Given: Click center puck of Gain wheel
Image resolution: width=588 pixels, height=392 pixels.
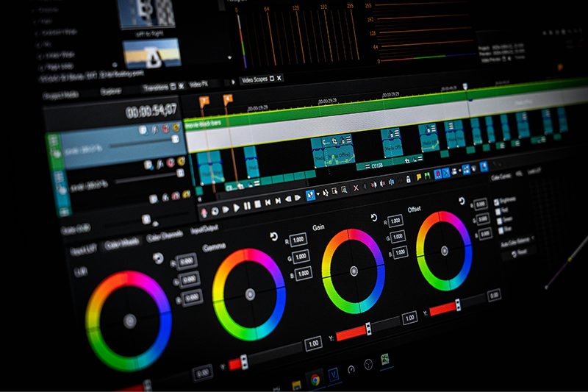Looking at the screenshot, I should [x=354, y=271].
